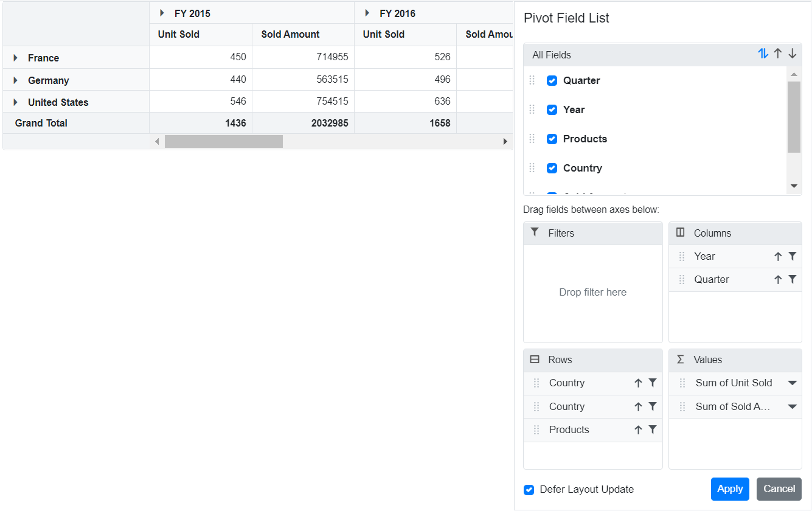812x511 pixels.
Task: Click the up arrow beside Quarter in Columns
Action: coord(778,279)
